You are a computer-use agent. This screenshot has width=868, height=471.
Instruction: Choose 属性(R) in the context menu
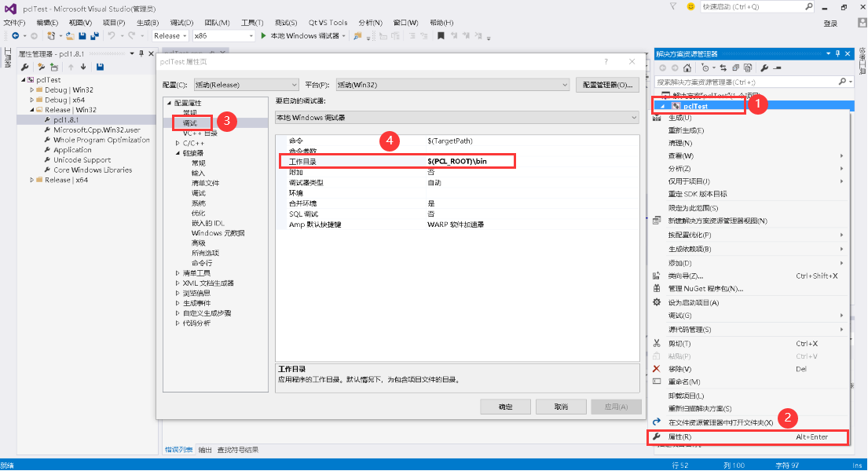748,436
